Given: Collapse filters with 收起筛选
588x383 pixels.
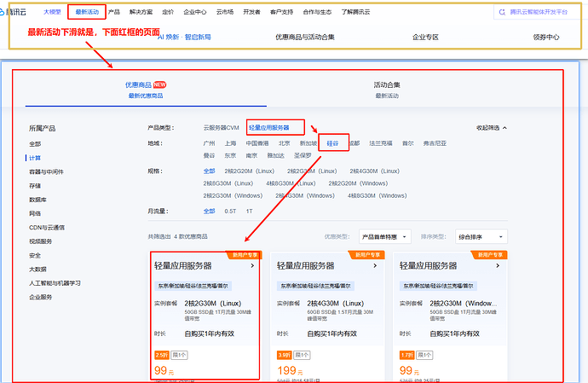Looking at the screenshot, I should [x=492, y=128].
